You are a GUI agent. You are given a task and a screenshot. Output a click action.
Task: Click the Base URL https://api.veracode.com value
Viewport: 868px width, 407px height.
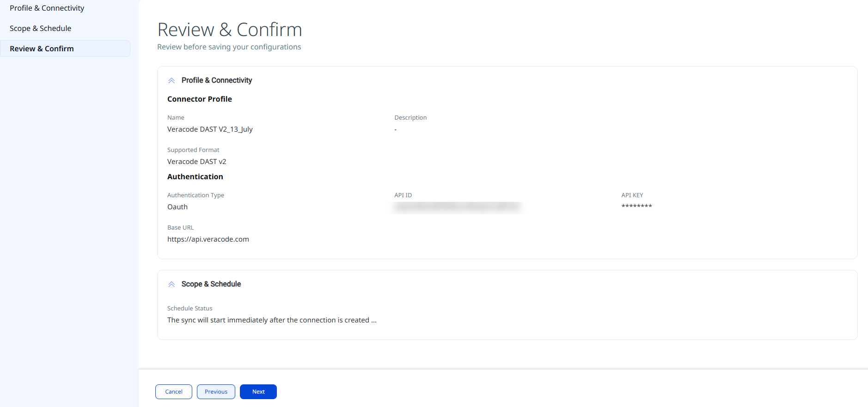tap(208, 239)
